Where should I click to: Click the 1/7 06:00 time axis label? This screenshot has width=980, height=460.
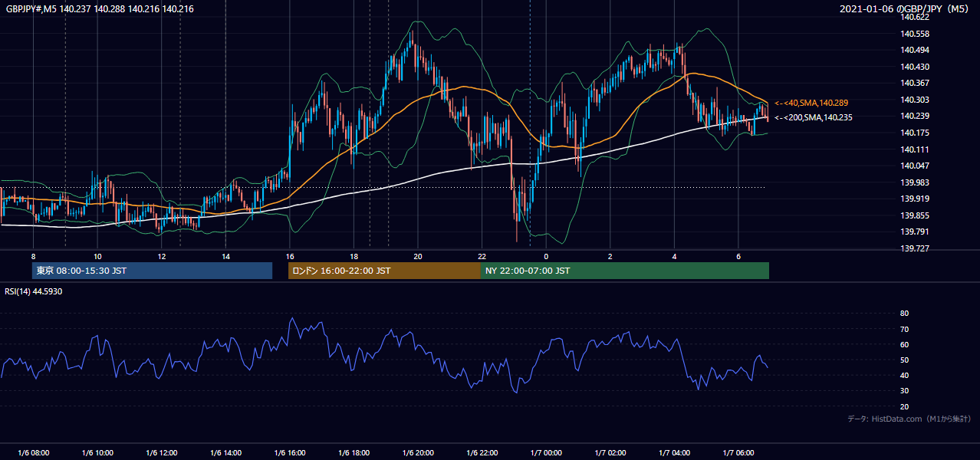738,453
